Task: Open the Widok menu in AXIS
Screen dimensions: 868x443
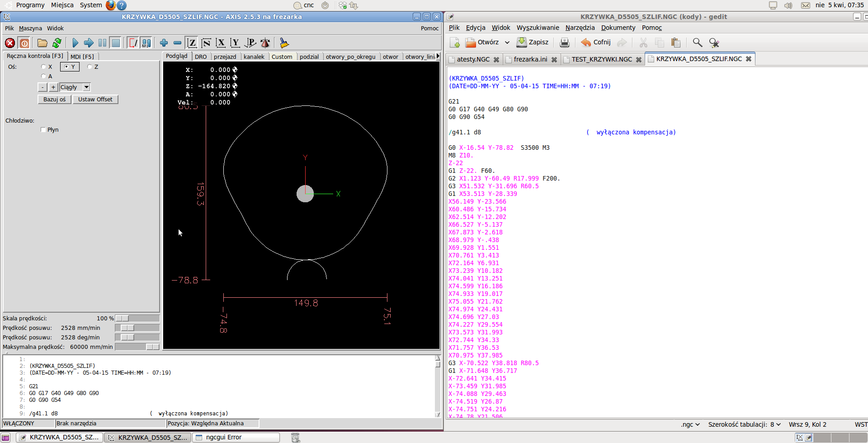Action: tap(55, 28)
